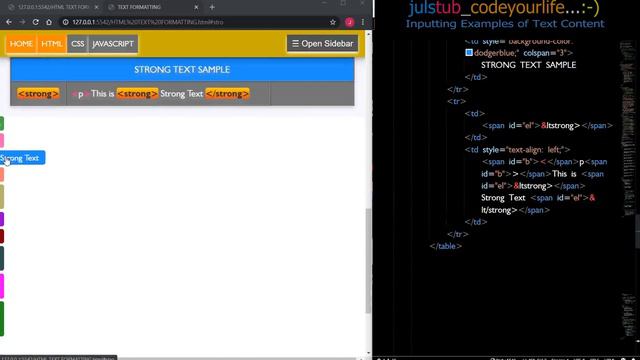Close the TEXT FORMATTING tab
Viewport: 640px width, 360px height.
click(196, 7)
